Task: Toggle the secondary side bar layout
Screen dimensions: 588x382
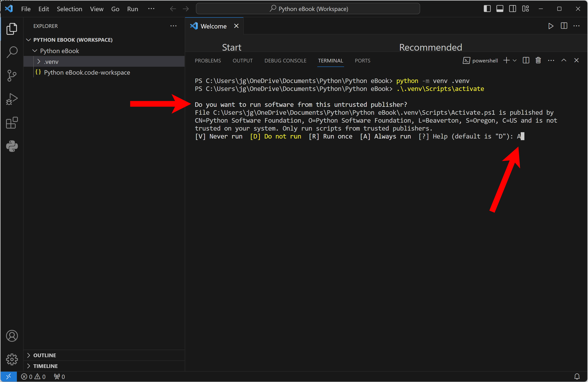Action: click(x=513, y=9)
